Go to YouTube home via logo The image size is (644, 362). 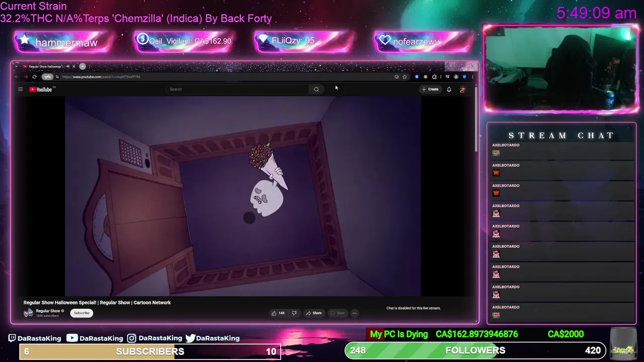pos(42,89)
